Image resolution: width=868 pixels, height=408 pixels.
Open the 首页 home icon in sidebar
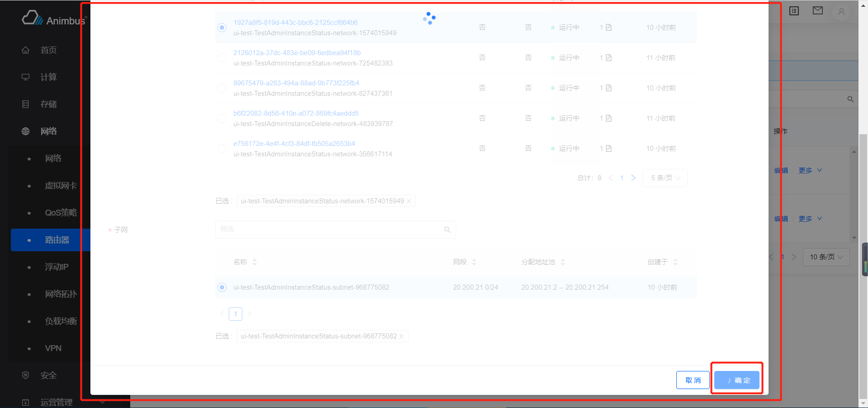click(x=26, y=50)
